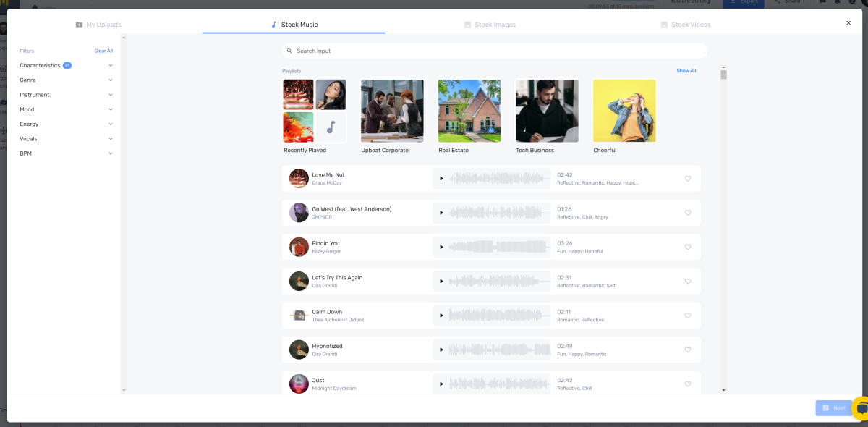
Task: Play the Calm Down track
Action: click(441, 316)
